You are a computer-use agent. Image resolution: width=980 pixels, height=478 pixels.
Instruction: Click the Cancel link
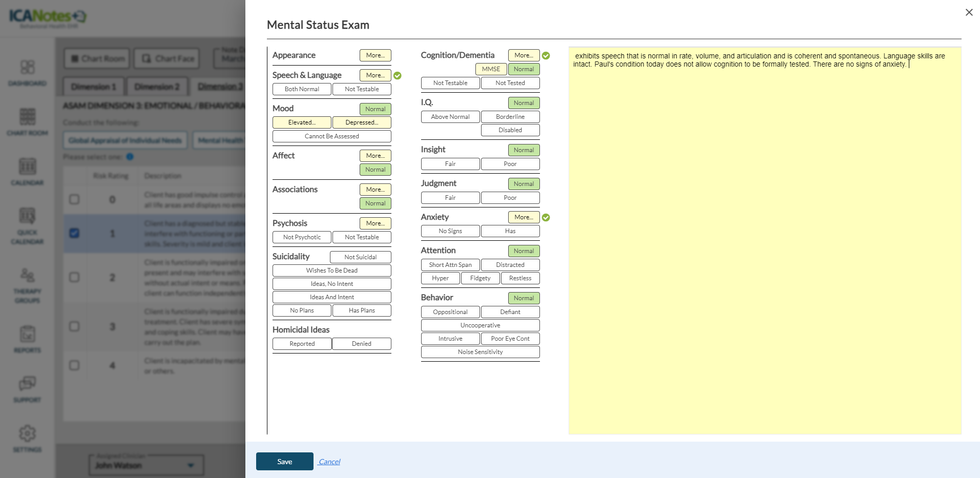coord(329,462)
